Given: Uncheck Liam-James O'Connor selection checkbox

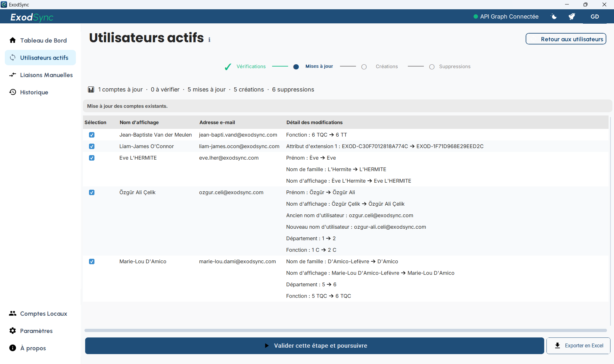Looking at the screenshot, I should pos(92,146).
